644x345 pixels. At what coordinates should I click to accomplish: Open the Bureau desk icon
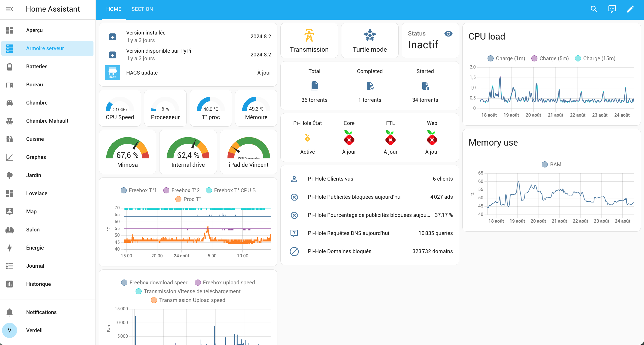coord(10,85)
